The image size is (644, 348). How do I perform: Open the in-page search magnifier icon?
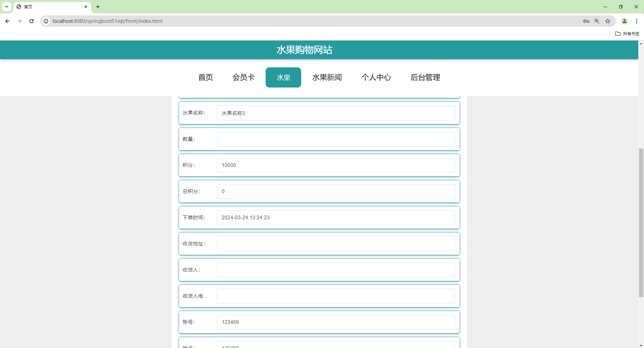click(597, 21)
